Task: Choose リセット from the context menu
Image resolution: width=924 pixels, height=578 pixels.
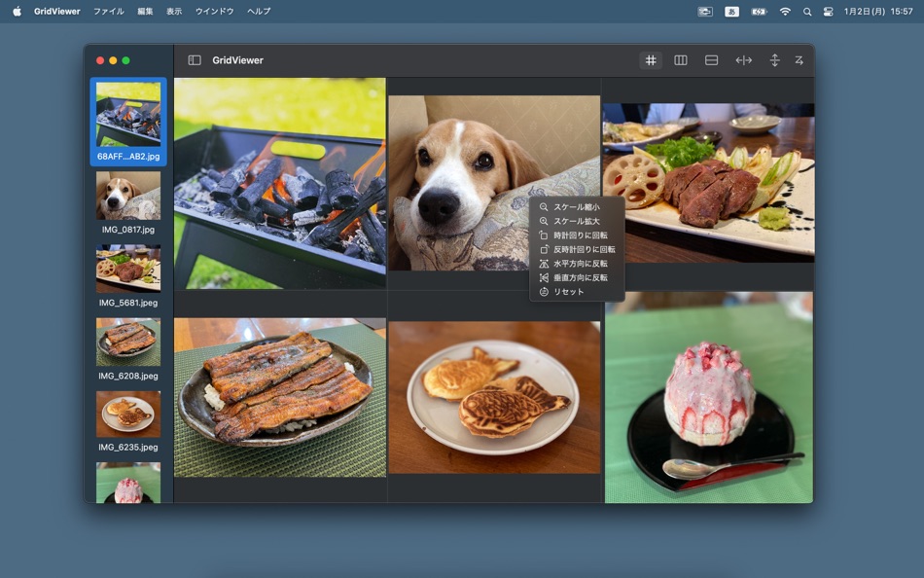Action: coord(577,292)
